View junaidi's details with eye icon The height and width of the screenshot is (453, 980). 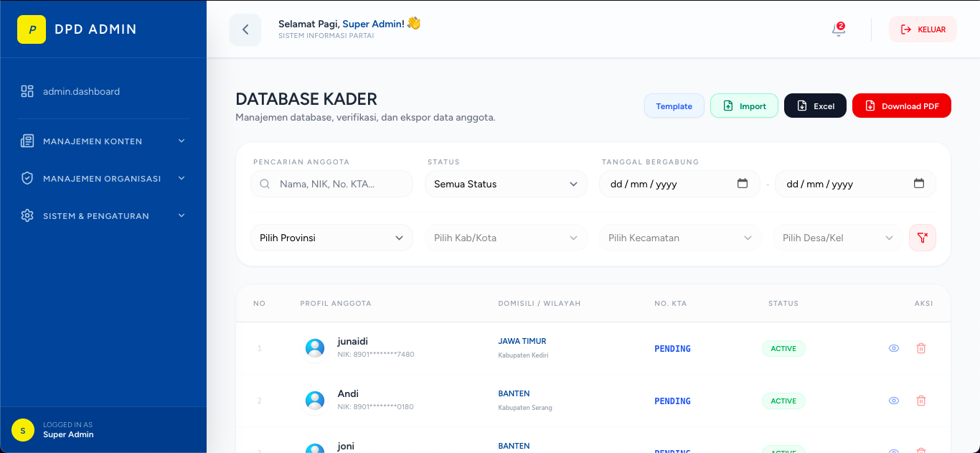tap(894, 348)
